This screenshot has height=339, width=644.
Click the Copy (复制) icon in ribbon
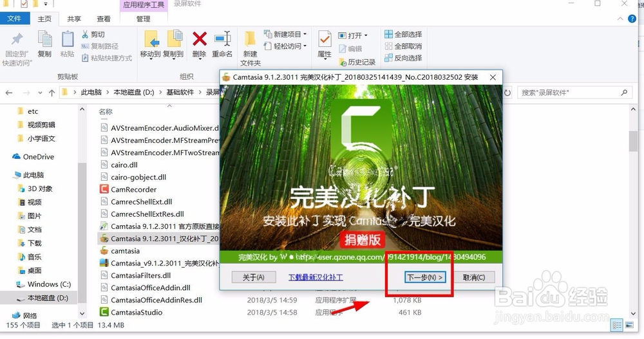point(44,41)
